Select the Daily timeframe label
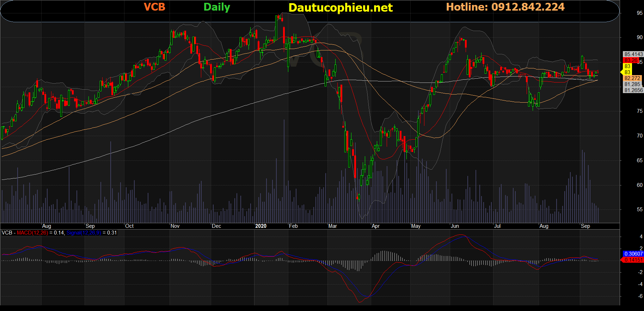This screenshot has height=311, width=644. (216, 7)
